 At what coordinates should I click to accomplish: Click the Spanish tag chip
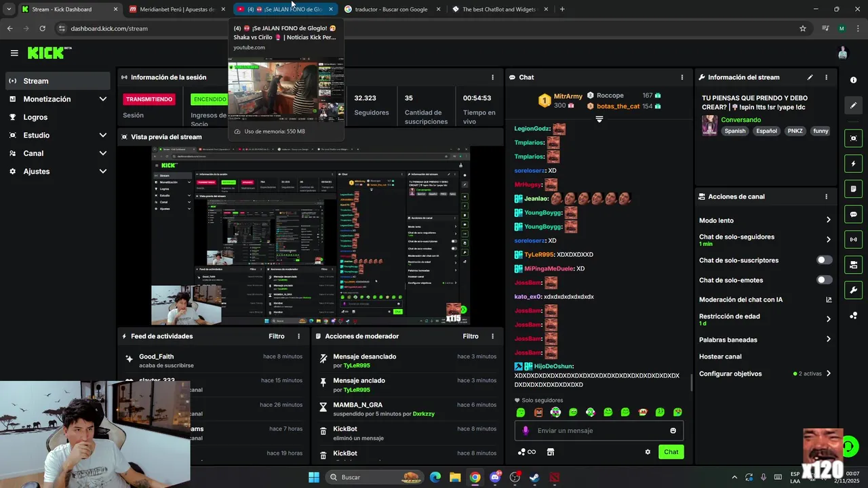point(734,131)
